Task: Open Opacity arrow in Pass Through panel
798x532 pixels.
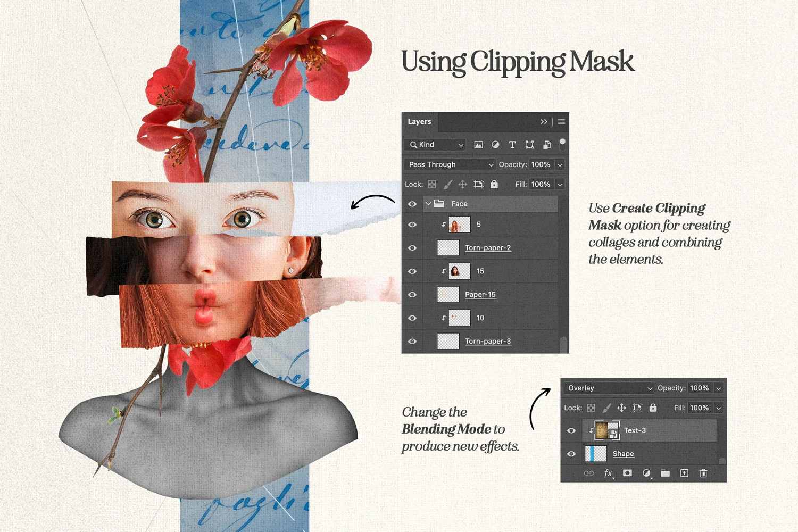Action: (560, 165)
